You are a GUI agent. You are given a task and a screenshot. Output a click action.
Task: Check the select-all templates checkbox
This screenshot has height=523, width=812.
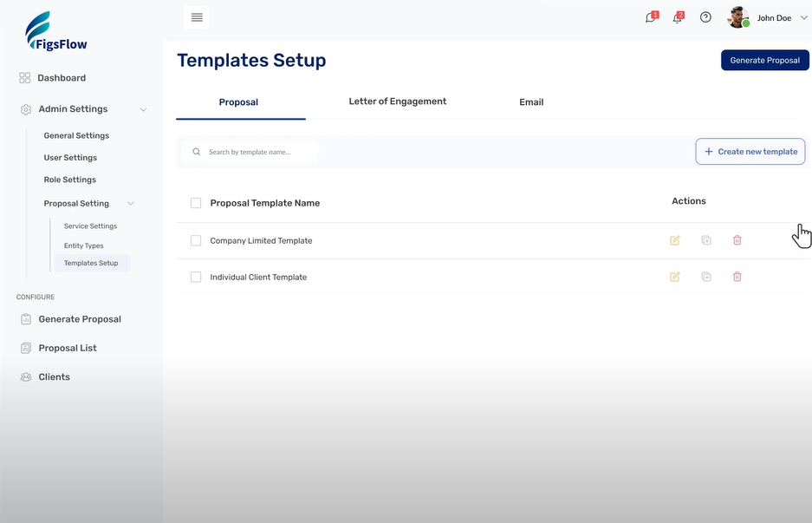(195, 202)
